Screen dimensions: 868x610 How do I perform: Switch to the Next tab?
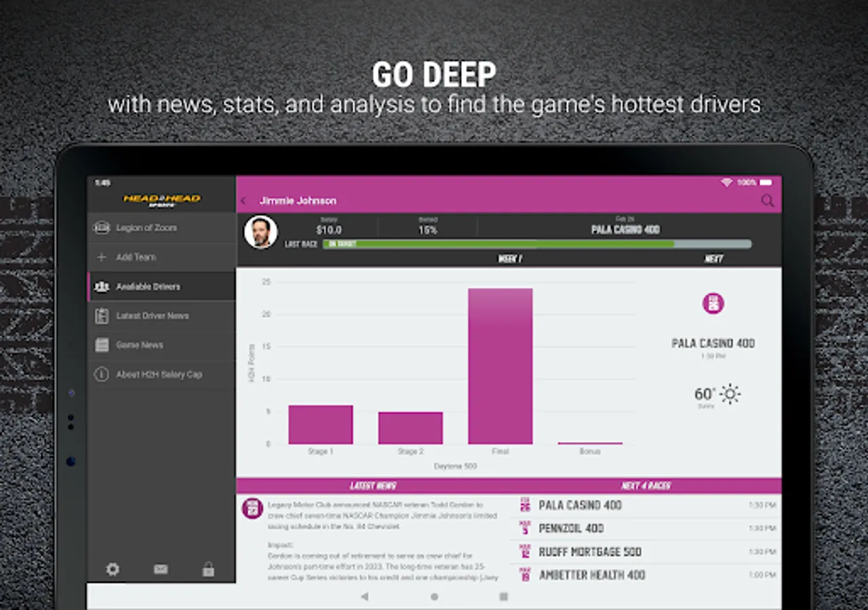(713, 259)
